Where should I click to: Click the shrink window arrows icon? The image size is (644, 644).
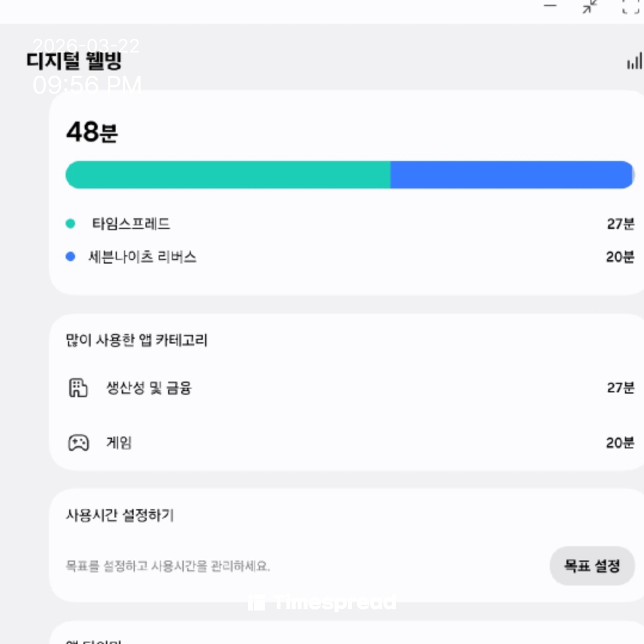pyautogui.click(x=590, y=7)
